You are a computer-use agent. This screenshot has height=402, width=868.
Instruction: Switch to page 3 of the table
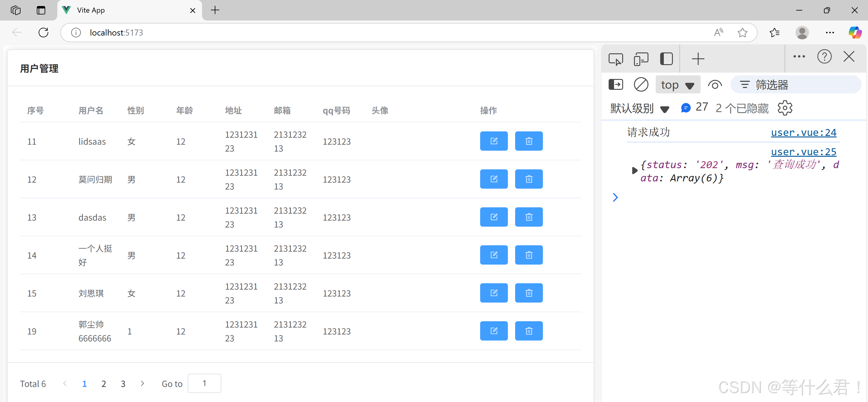[123, 384]
